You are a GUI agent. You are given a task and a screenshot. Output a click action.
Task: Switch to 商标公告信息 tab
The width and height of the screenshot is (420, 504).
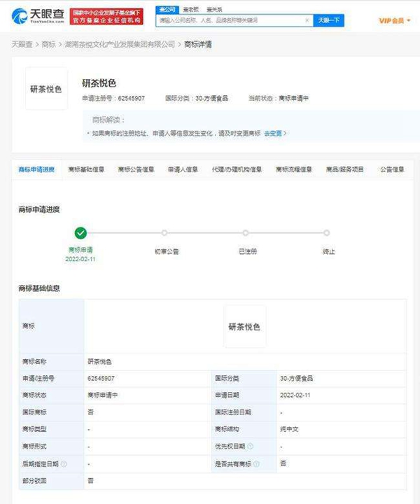(x=136, y=169)
